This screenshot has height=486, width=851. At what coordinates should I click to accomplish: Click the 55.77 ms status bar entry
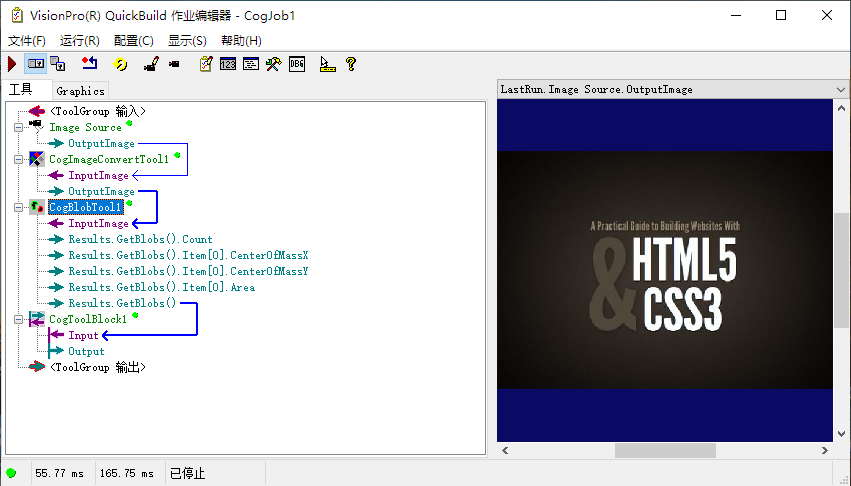click(60, 474)
